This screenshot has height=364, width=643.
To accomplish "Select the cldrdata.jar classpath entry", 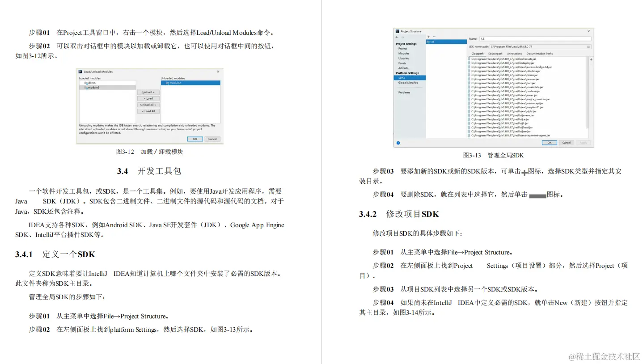I will [x=504, y=71].
